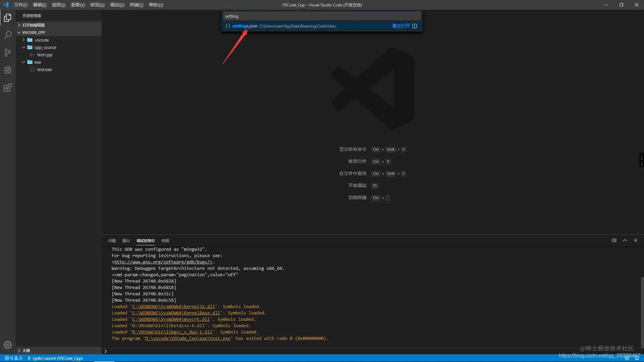The image size is (644, 362).
Task: Open settings.json to the side
Action: pos(415,26)
